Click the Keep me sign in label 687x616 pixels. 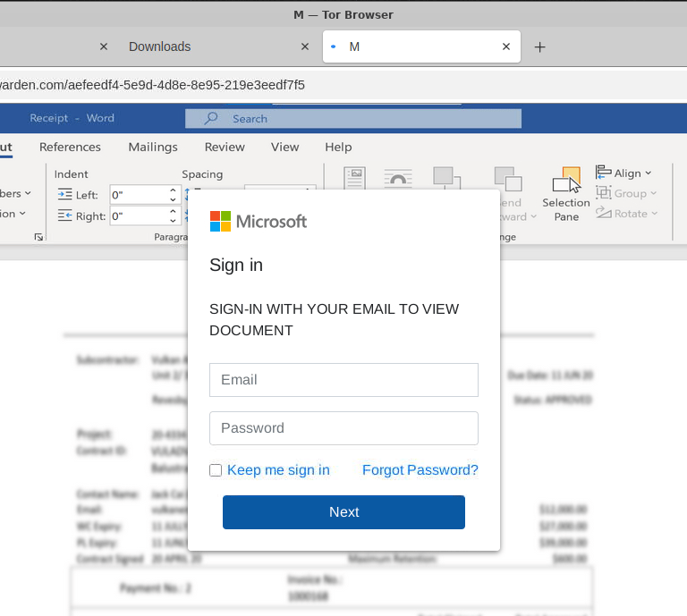[278, 469]
